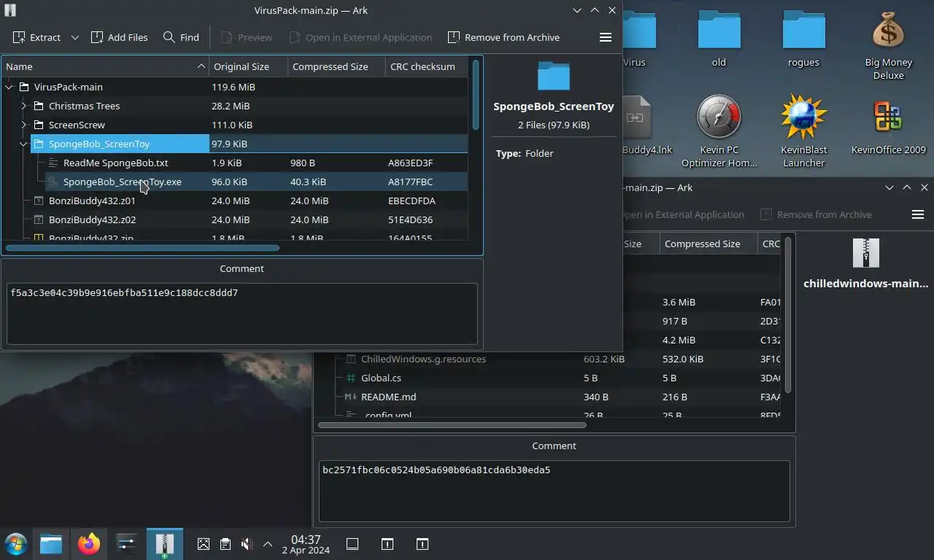Click the vertical scrollbar in front file list
The width and height of the screenshot is (934, 560).
click(x=476, y=95)
